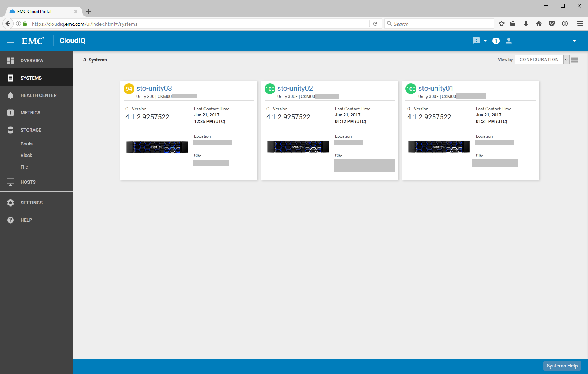Click the feedback announcement icon
Viewport: 588px width, 374px height.
(x=476, y=41)
